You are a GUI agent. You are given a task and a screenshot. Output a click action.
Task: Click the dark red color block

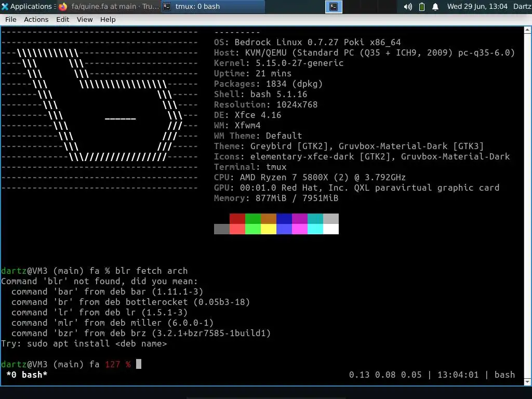click(237, 219)
